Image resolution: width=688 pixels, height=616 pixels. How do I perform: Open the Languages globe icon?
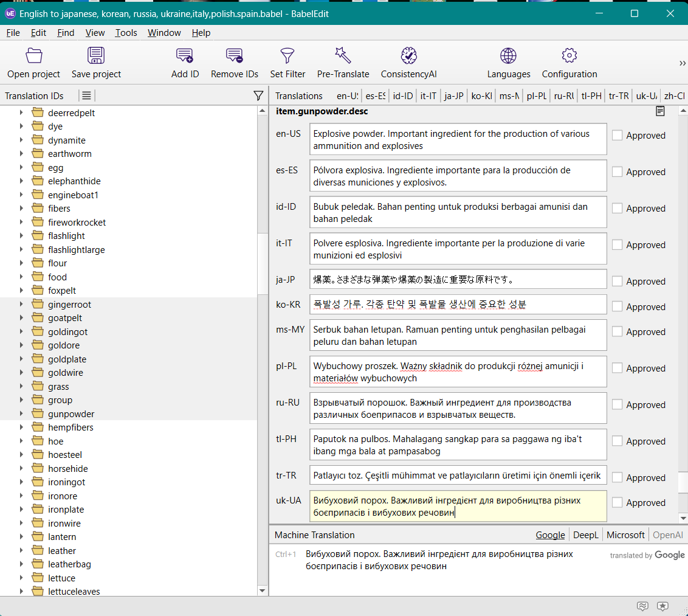pyautogui.click(x=508, y=57)
